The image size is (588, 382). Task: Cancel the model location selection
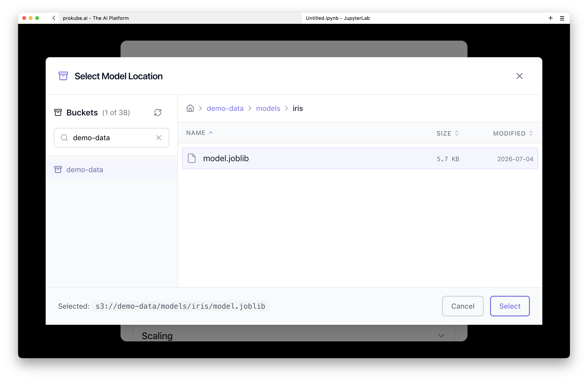tap(462, 306)
